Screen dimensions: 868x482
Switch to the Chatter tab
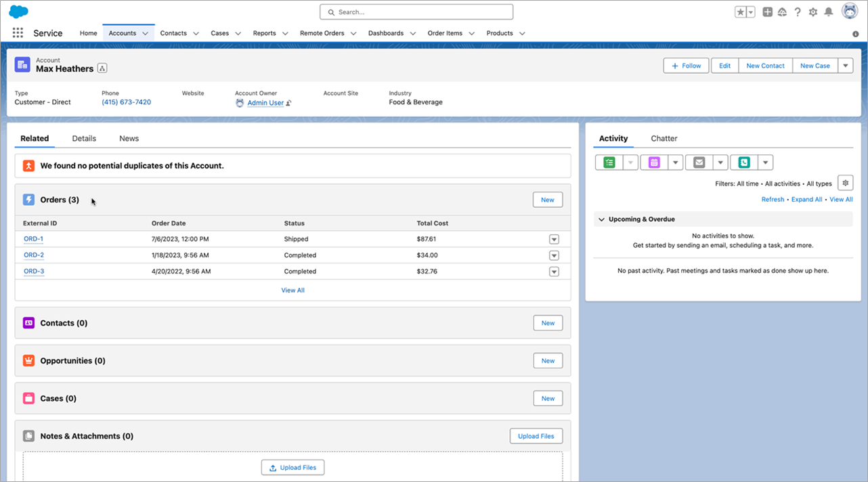point(664,138)
